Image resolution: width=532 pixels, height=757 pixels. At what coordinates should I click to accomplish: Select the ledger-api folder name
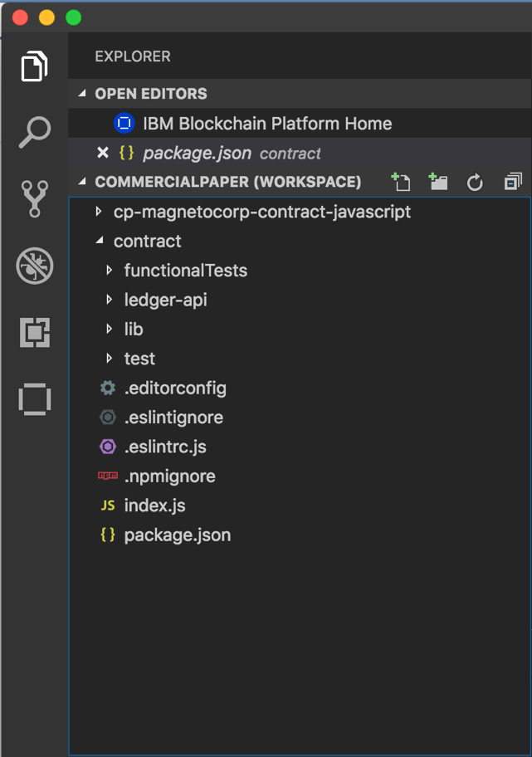(x=166, y=300)
